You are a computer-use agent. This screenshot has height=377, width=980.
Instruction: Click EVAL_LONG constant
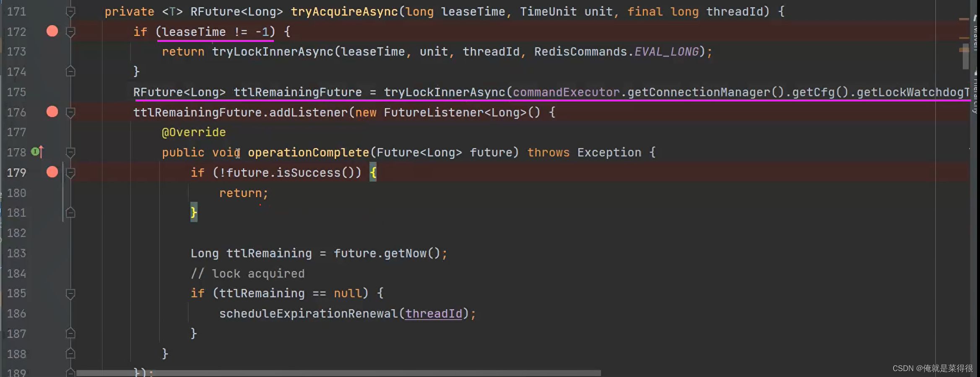(666, 52)
